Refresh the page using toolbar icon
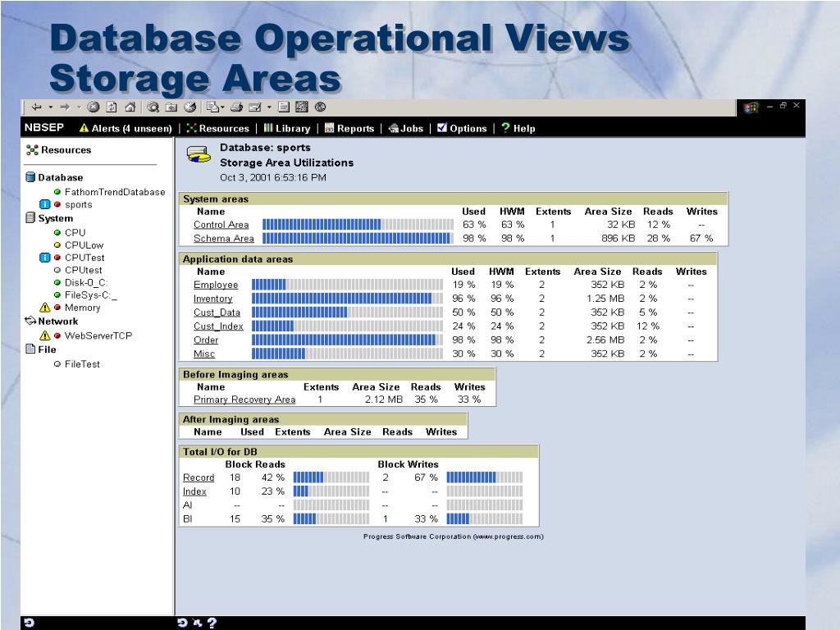 pyautogui.click(x=112, y=107)
